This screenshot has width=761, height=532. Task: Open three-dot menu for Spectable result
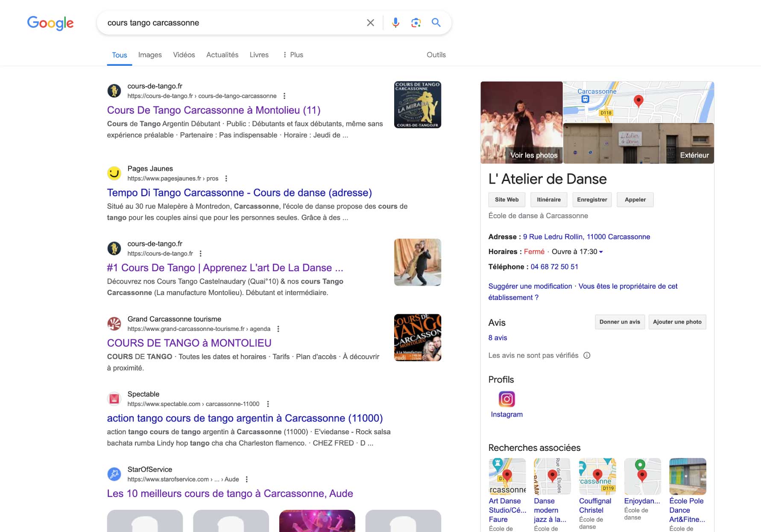click(268, 404)
